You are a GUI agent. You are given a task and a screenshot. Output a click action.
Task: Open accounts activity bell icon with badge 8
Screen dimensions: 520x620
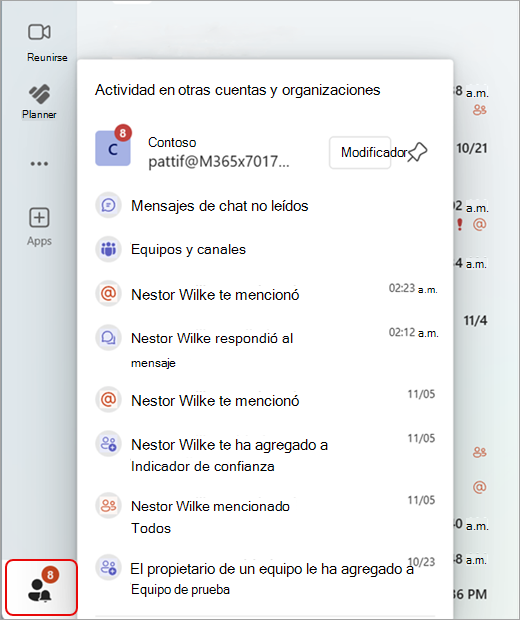pyautogui.click(x=41, y=587)
